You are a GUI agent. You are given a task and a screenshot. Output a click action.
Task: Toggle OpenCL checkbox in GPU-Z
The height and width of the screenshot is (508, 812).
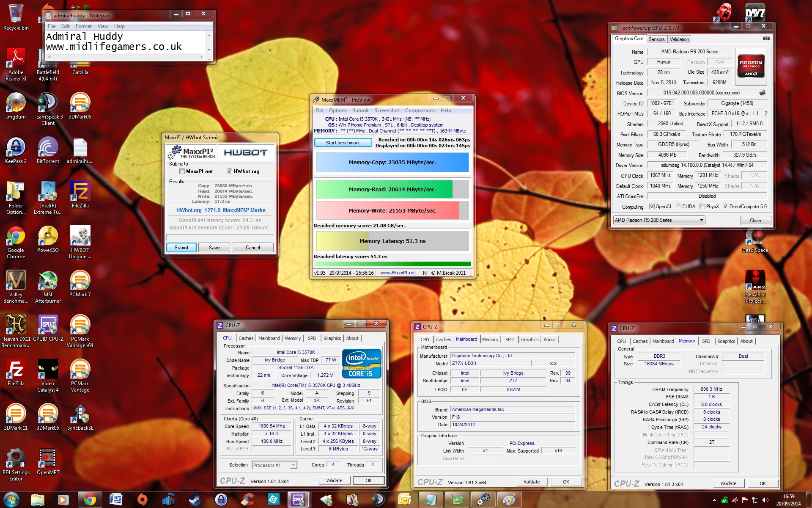coord(652,207)
